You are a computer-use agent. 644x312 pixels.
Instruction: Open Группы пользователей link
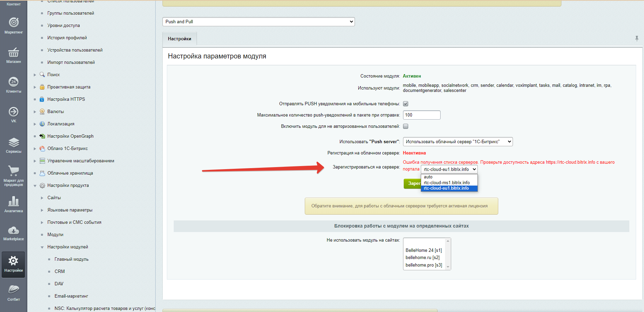point(71,13)
